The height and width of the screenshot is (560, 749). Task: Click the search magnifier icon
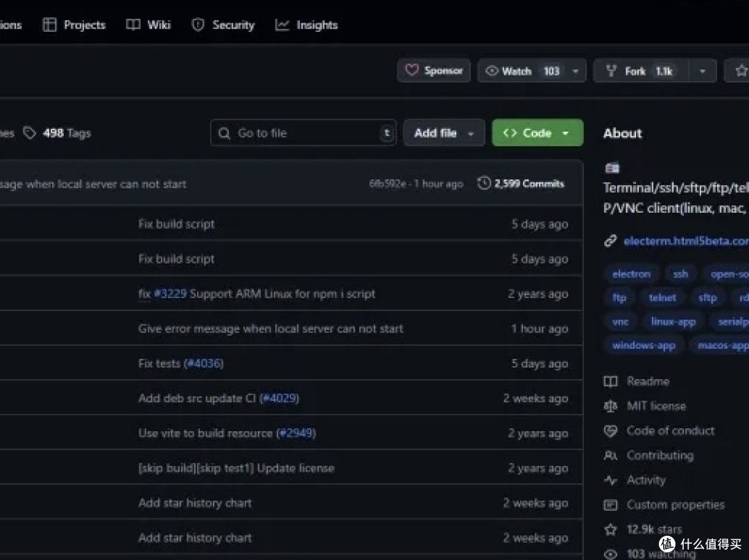(x=225, y=133)
